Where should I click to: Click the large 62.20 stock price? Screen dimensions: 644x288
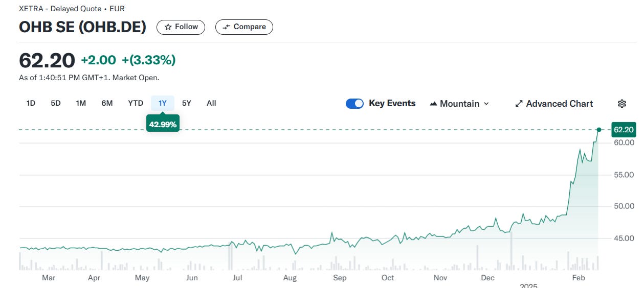47,60
